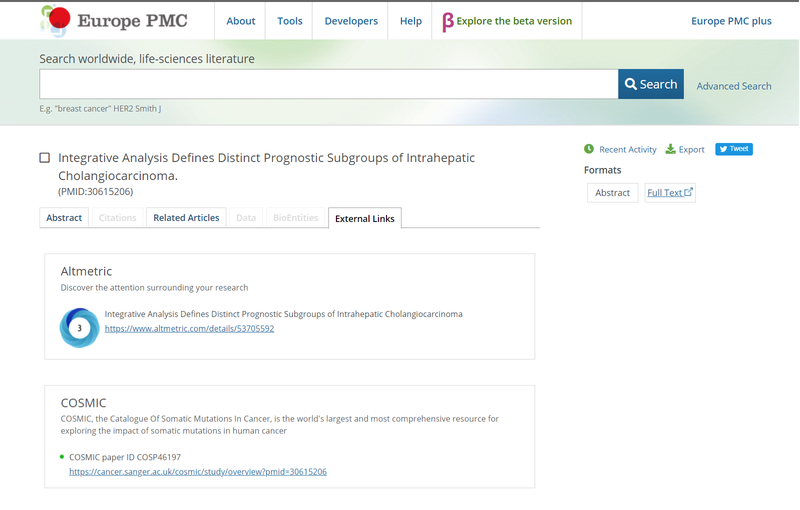The image size is (800, 510).
Task: Open the Tools menu
Action: click(x=290, y=21)
